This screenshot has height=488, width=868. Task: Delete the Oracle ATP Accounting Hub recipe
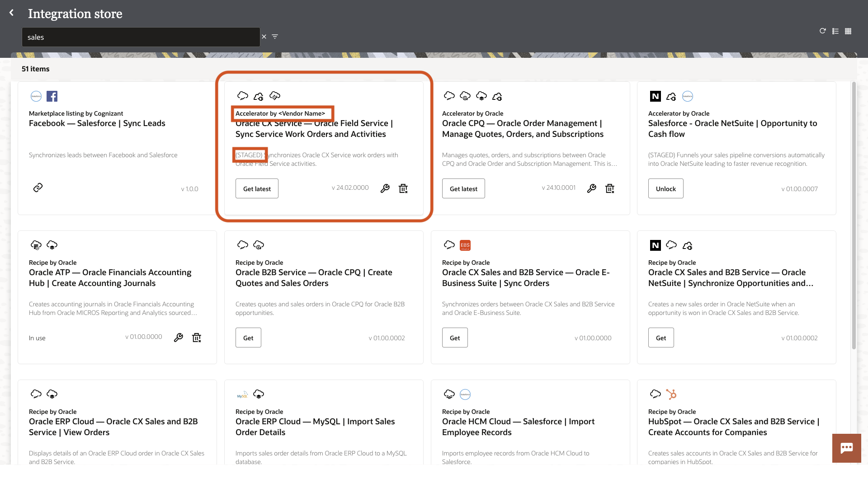[x=197, y=338]
